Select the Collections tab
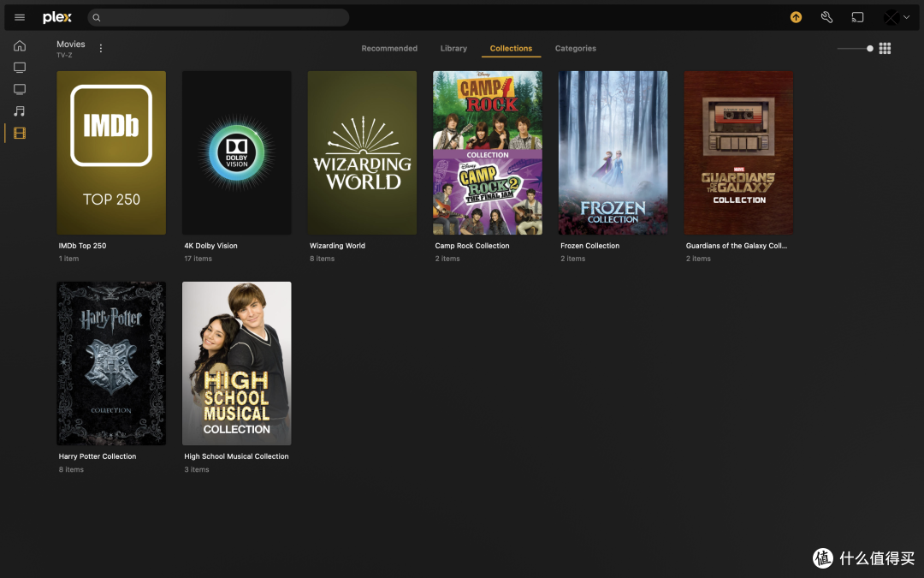This screenshot has width=924, height=578. (x=511, y=48)
